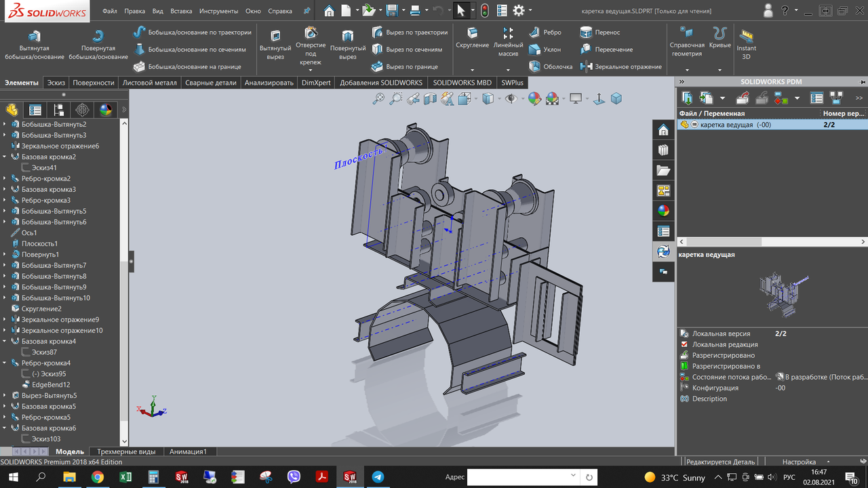This screenshot has width=868, height=488.
Task: Select the Пересечение intersect tool
Action: 606,49
